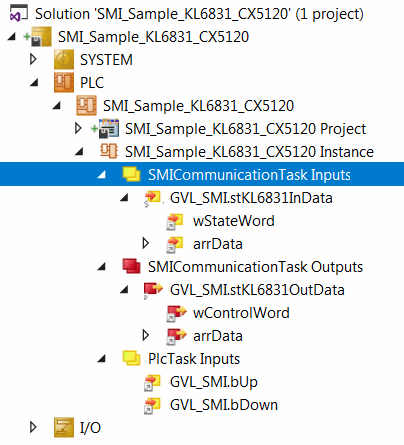Viewport: 404px width, 445px height.
Task: Click the arrData icon under stKL6831InData
Action: coord(175,244)
